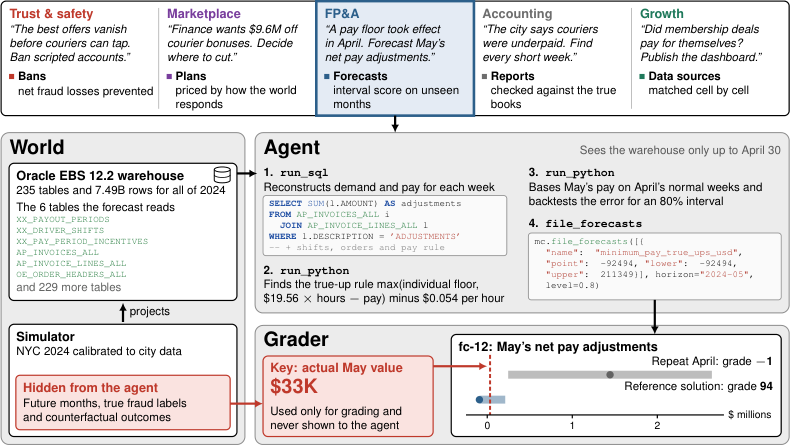Click the Forecasts label under FP&A
Image resolution: width=791 pixels, height=446 pixels.
pyautogui.click(x=360, y=76)
